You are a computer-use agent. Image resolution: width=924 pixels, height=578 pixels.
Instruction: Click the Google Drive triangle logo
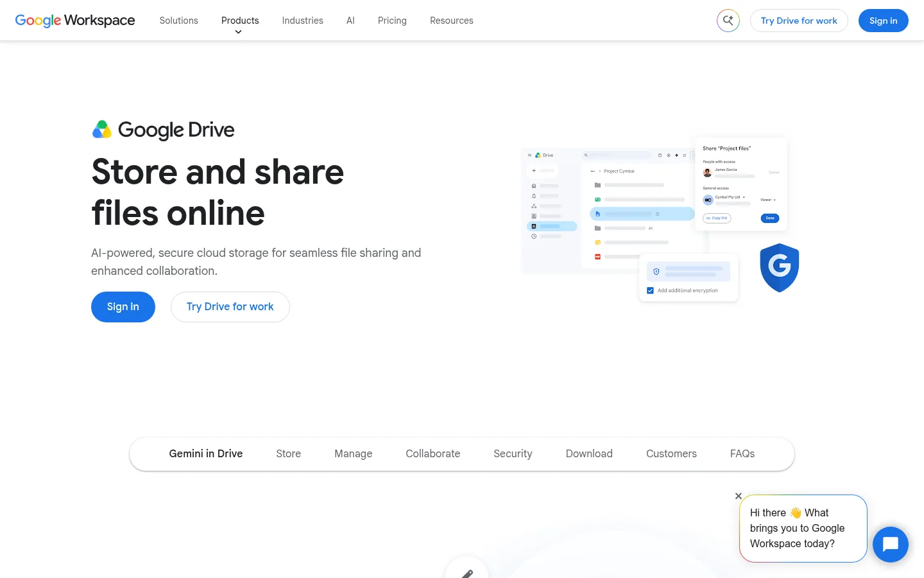(102, 130)
